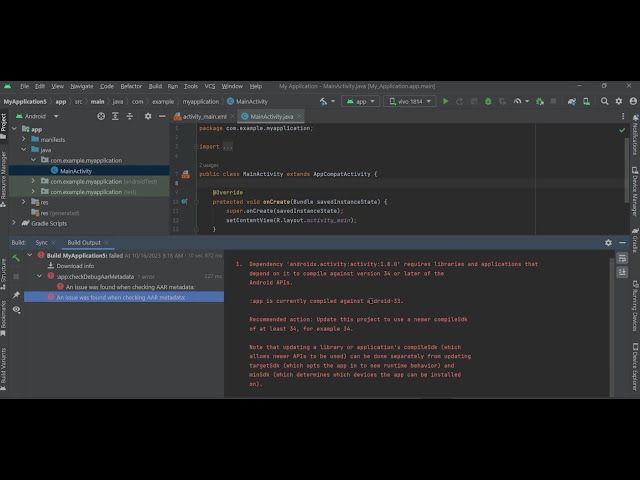Expand the import fold in editor
640x480 pixels.
pyautogui.click(x=196, y=147)
